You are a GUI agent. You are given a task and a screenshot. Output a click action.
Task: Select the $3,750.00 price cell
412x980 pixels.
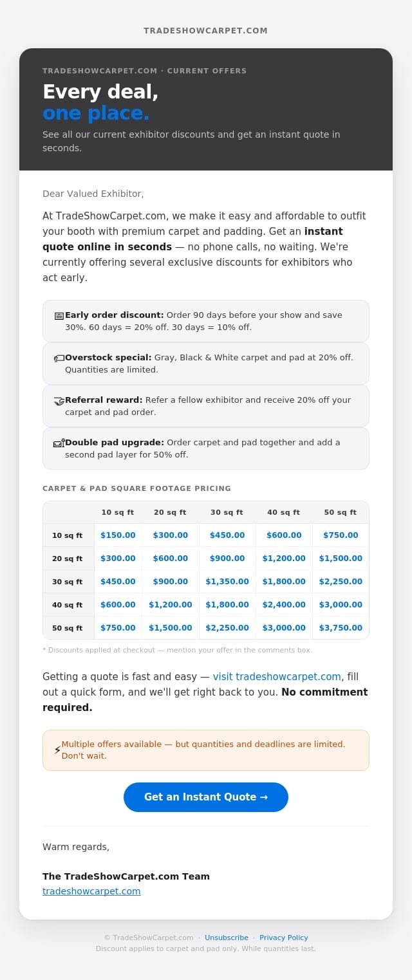(x=341, y=628)
